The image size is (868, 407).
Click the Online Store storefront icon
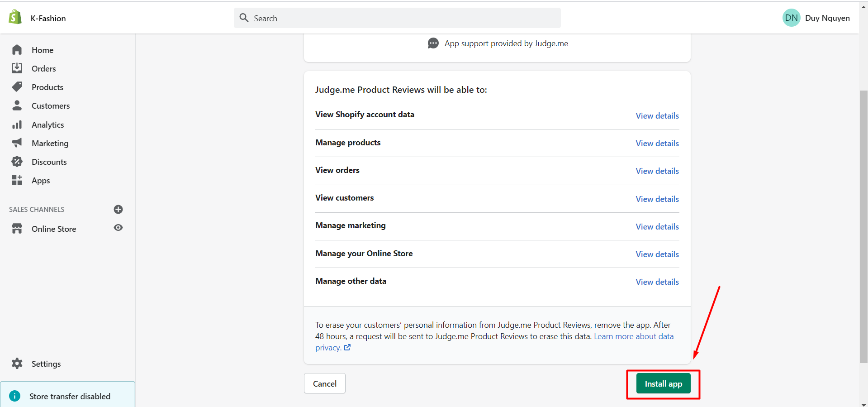tap(17, 229)
